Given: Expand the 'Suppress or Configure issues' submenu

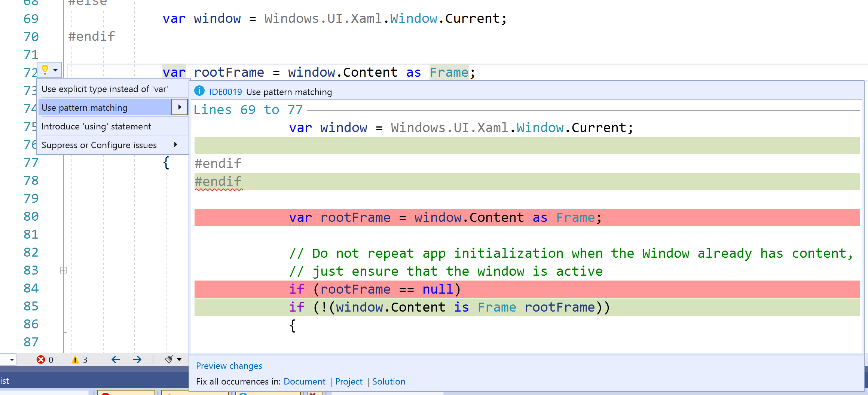Looking at the screenshot, I should pos(176,145).
